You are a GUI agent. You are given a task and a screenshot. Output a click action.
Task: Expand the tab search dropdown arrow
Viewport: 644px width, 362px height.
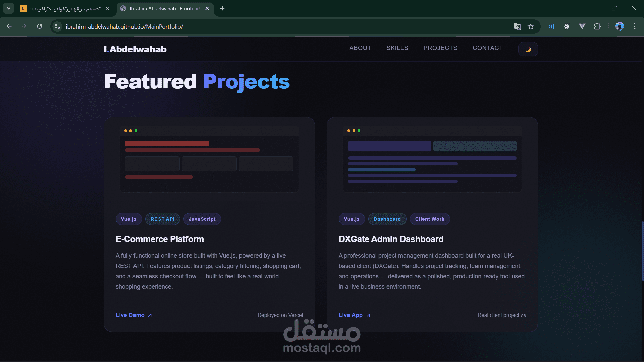pos(9,8)
